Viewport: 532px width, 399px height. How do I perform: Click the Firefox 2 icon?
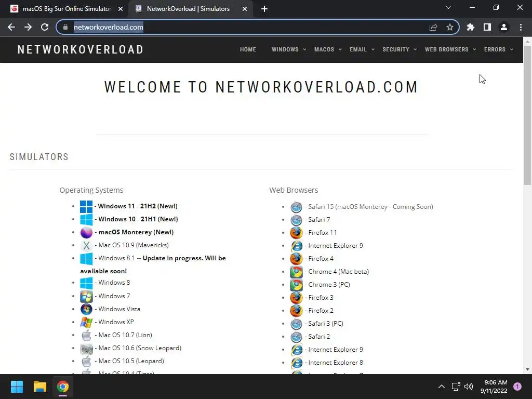(296, 311)
